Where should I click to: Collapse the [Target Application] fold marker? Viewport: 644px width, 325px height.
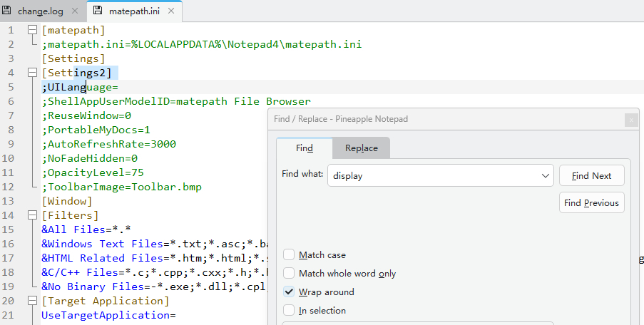pos(32,301)
